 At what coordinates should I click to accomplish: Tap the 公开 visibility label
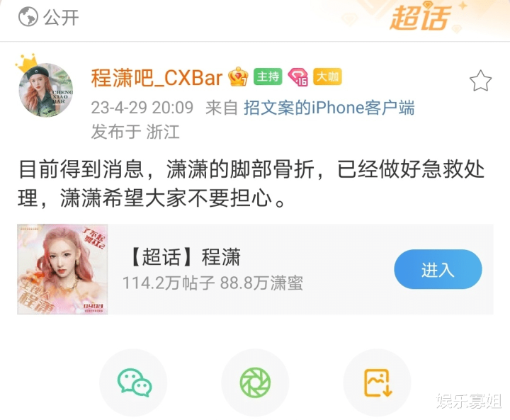click(62, 17)
